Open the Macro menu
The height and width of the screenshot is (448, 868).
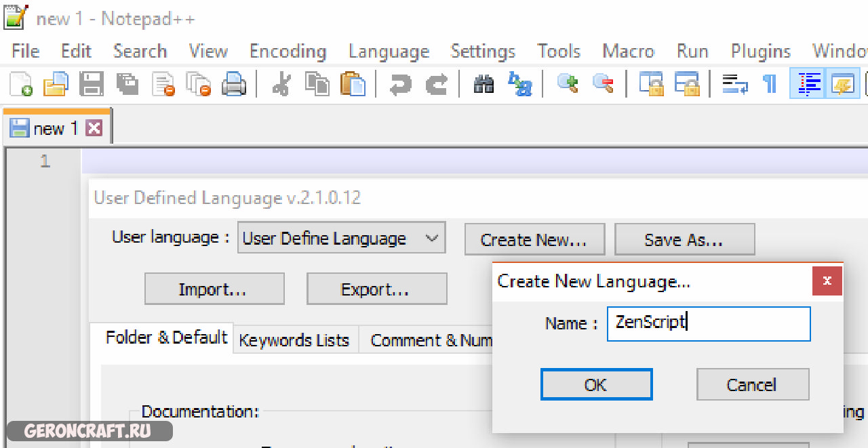point(628,52)
